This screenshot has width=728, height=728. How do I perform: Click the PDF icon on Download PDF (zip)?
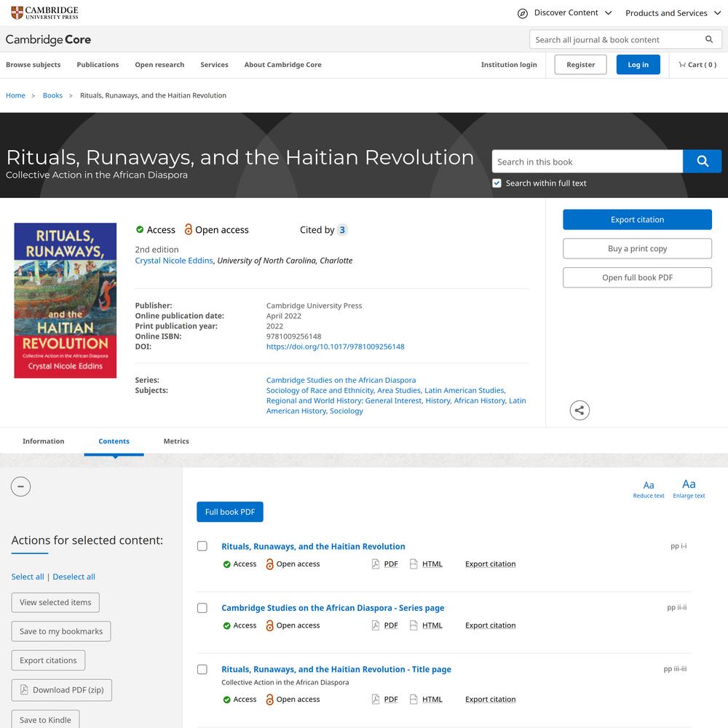24,689
